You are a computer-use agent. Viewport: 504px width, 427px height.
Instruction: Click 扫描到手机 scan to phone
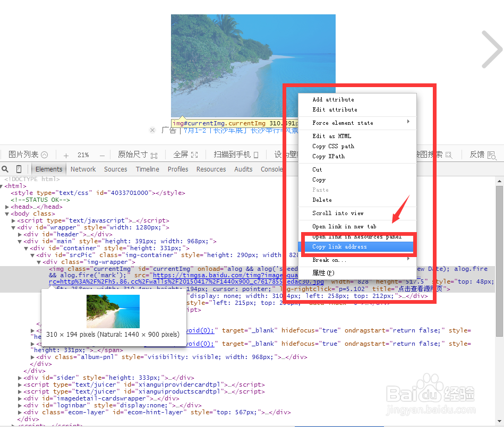(x=236, y=155)
